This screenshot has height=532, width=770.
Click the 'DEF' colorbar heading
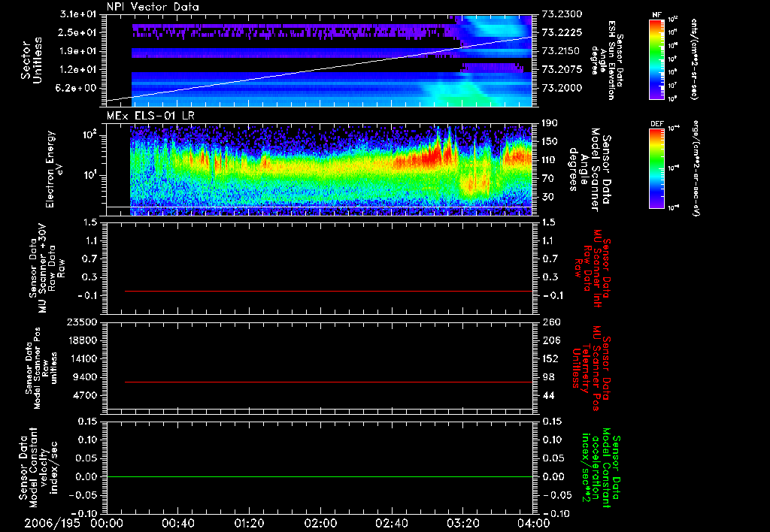[656, 124]
